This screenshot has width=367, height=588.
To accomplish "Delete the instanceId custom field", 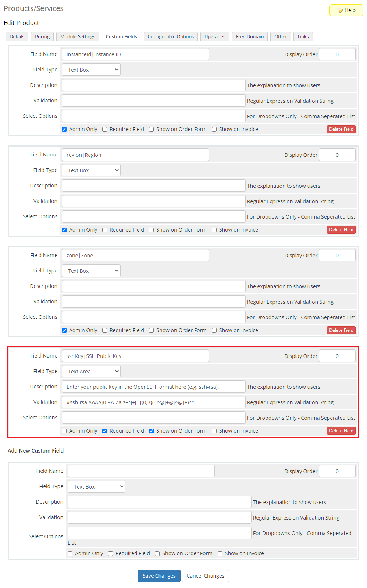I will click(x=341, y=129).
